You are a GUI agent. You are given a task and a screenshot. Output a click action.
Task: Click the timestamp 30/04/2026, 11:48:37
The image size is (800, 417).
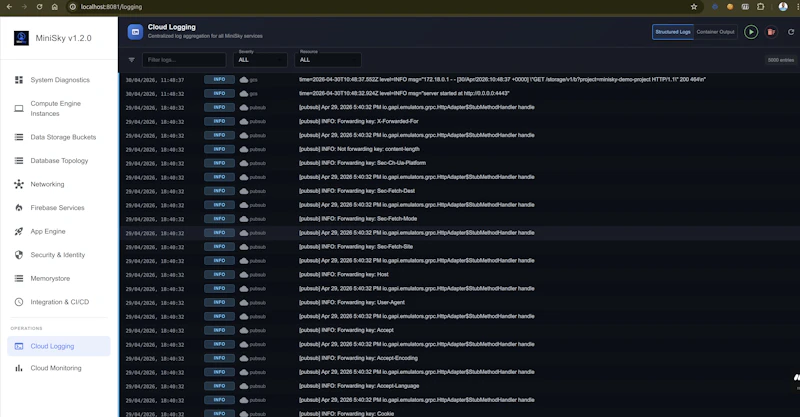[155, 80]
